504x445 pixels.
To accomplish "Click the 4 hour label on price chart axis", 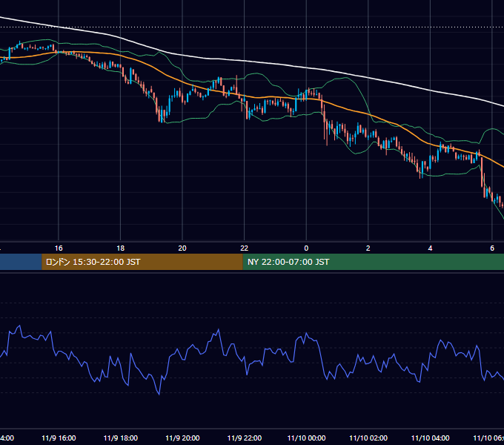I will 430,248.
